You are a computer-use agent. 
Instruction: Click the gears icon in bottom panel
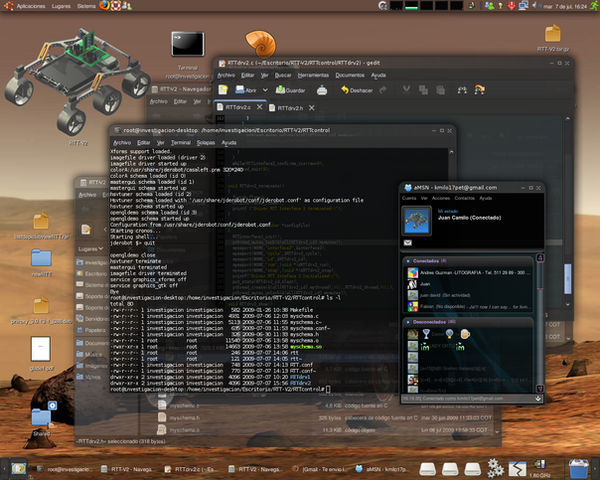(x=495, y=468)
